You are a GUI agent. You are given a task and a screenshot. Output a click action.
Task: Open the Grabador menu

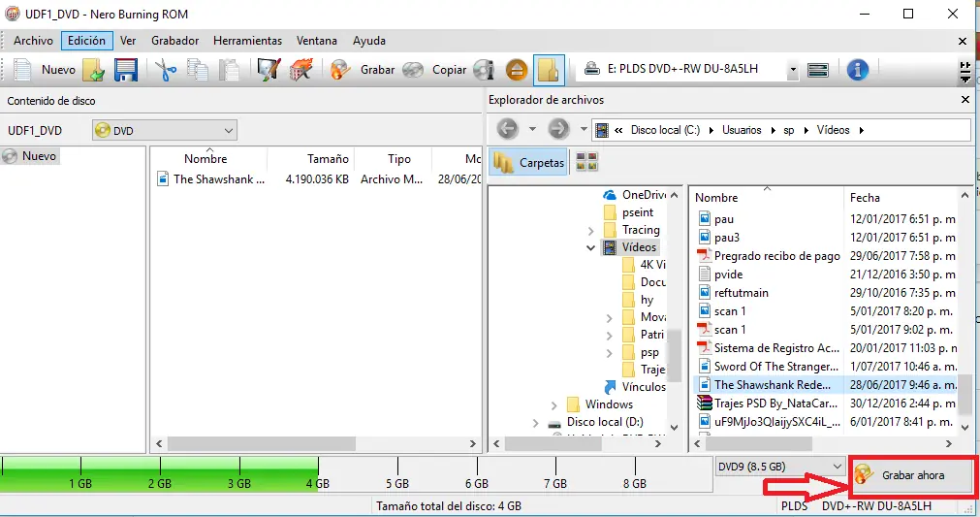tap(174, 41)
